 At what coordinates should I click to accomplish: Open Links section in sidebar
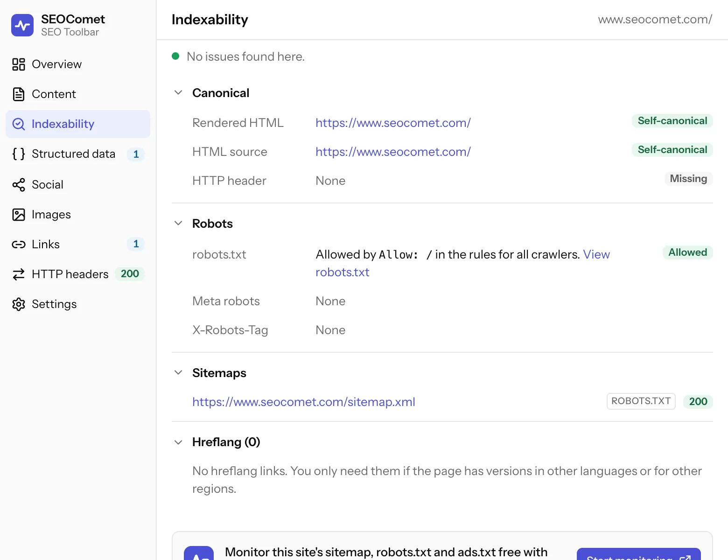coord(78,245)
